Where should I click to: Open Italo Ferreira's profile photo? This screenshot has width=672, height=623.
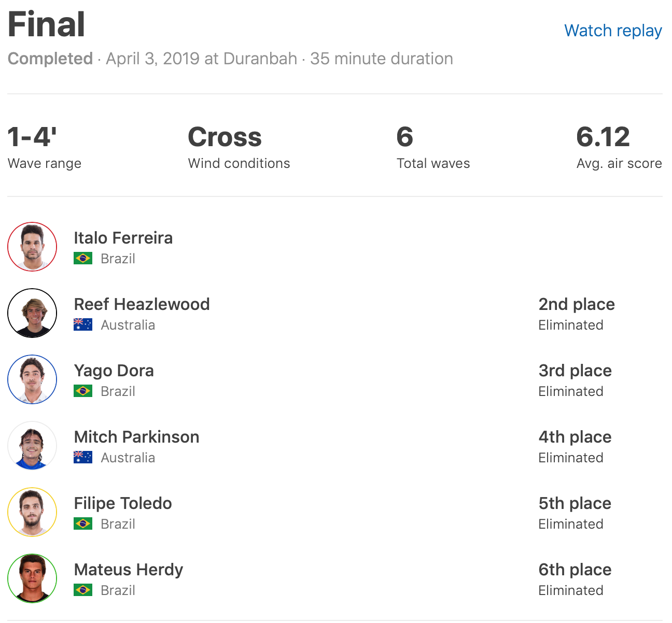(x=32, y=247)
